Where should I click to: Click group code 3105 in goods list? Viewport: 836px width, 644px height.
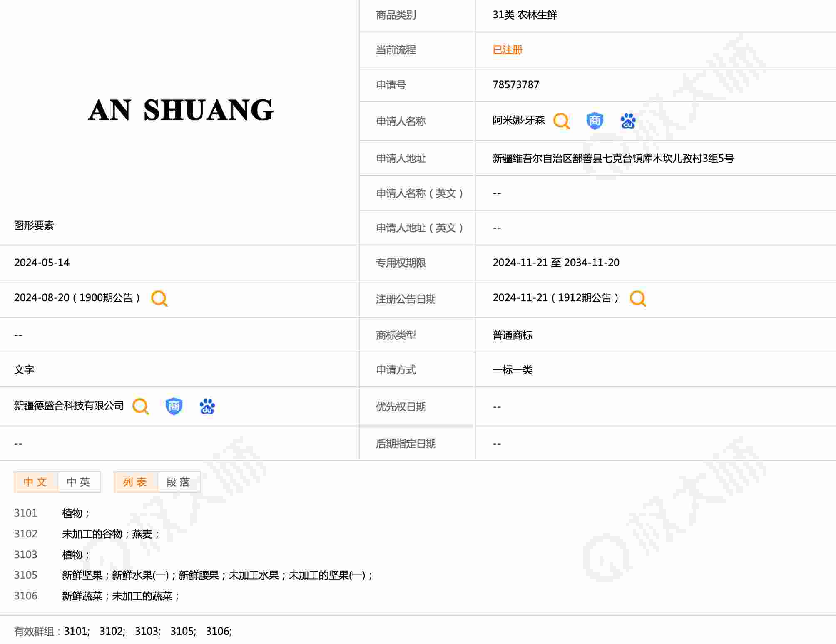coord(26,575)
